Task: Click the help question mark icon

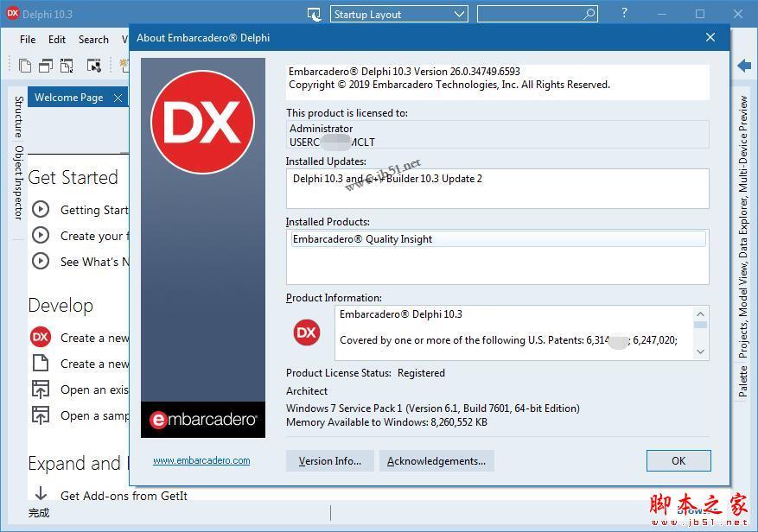Action: click(x=624, y=13)
